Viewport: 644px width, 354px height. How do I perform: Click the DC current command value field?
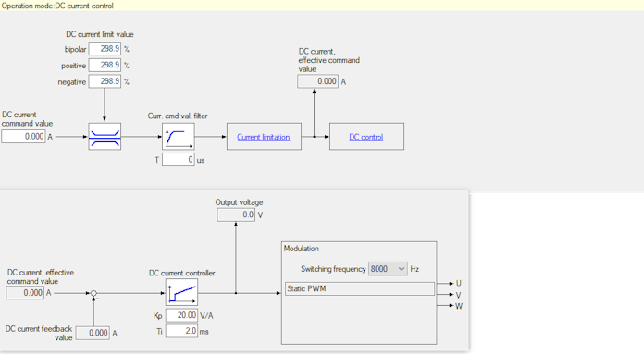click(x=23, y=137)
